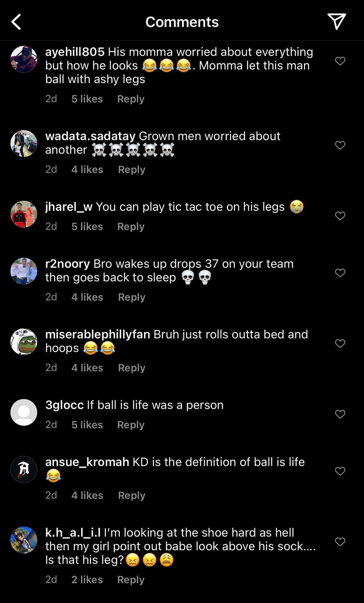The image size is (364, 603).
Task: View the 2 likes on k.h_a.l_i.l's comment
Action: coord(87,579)
